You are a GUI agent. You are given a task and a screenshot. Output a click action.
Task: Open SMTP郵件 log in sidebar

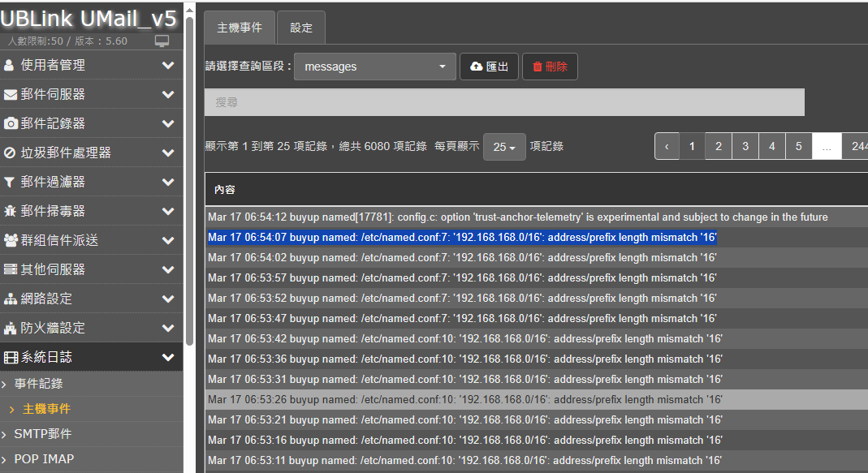click(x=43, y=434)
